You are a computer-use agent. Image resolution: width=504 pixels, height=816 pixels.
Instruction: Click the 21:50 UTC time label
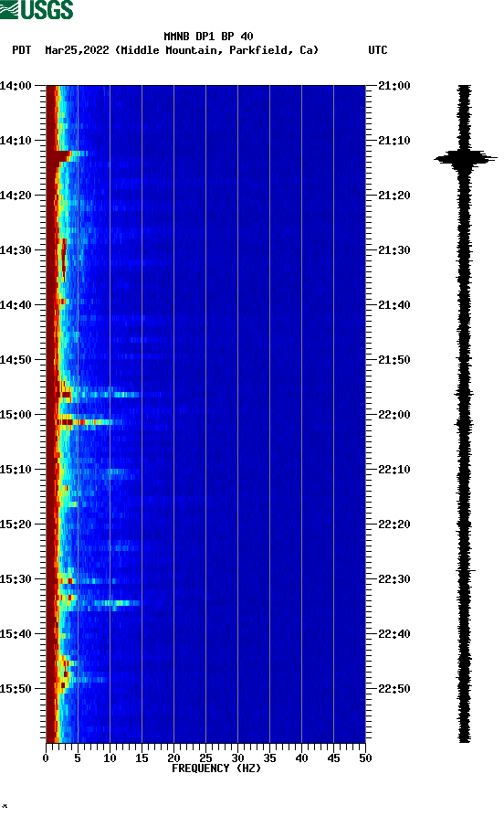tap(394, 360)
